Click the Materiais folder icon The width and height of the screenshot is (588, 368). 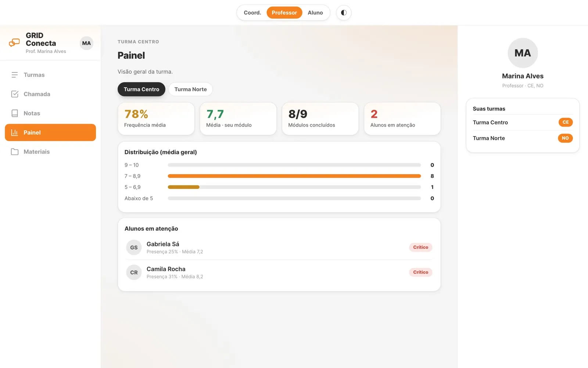click(15, 152)
